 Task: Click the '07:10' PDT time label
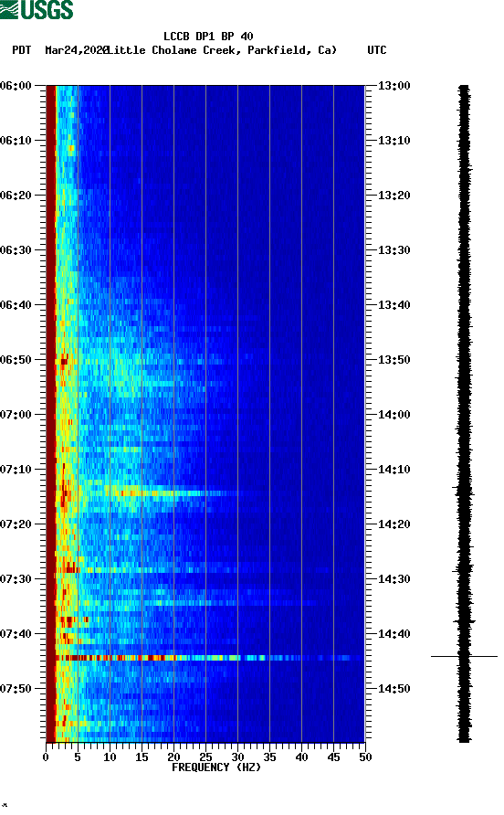tap(16, 470)
